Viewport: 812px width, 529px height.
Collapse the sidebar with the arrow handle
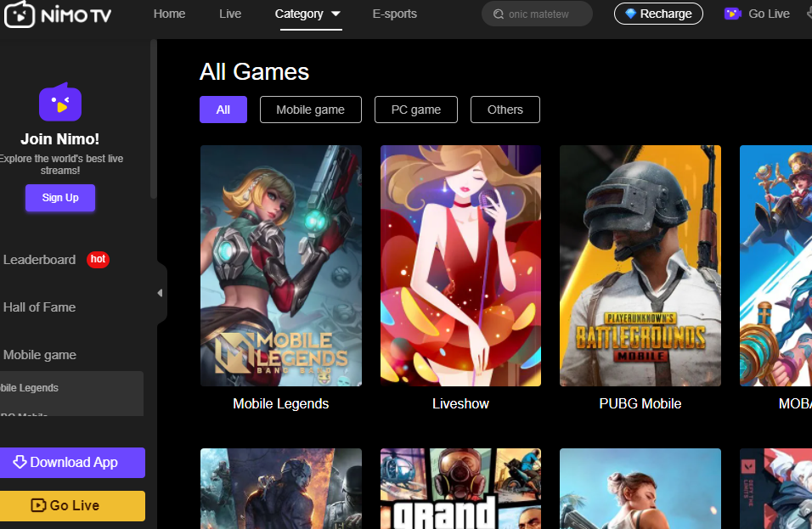160,293
